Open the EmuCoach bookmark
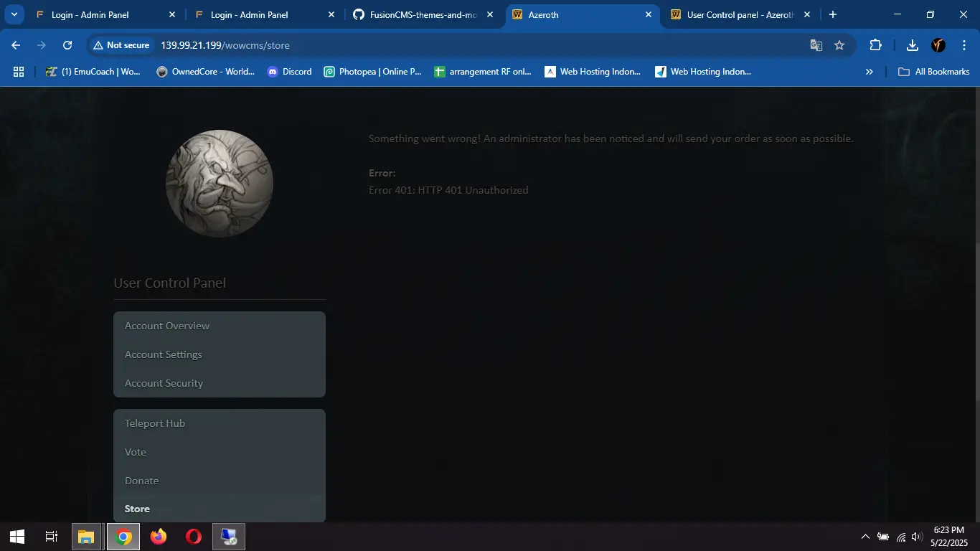This screenshot has width=980, height=551. 93,72
